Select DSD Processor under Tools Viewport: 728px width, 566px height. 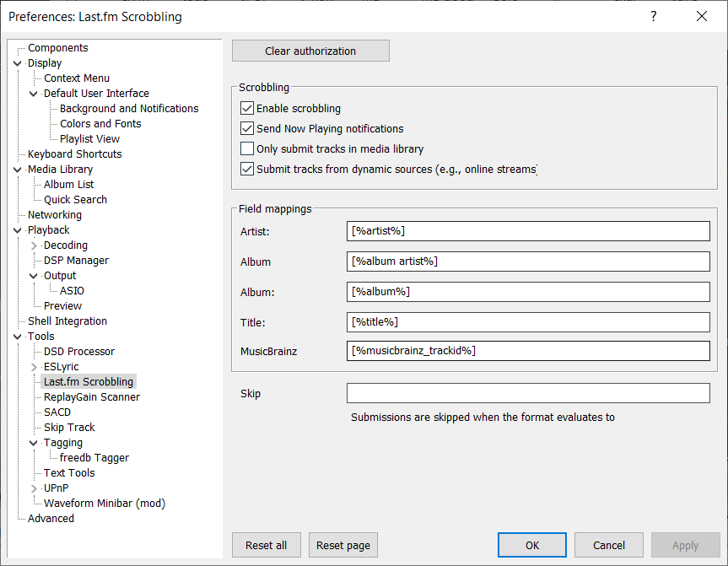coord(79,352)
